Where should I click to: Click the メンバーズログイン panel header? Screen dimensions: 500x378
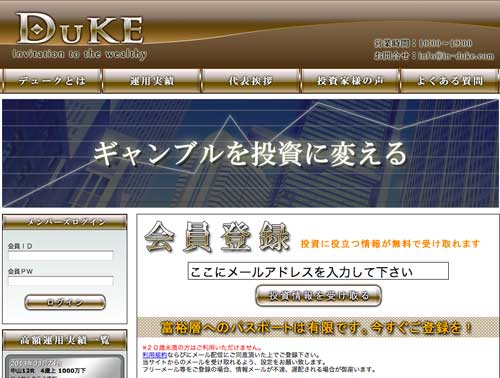pyautogui.click(x=65, y=222)
